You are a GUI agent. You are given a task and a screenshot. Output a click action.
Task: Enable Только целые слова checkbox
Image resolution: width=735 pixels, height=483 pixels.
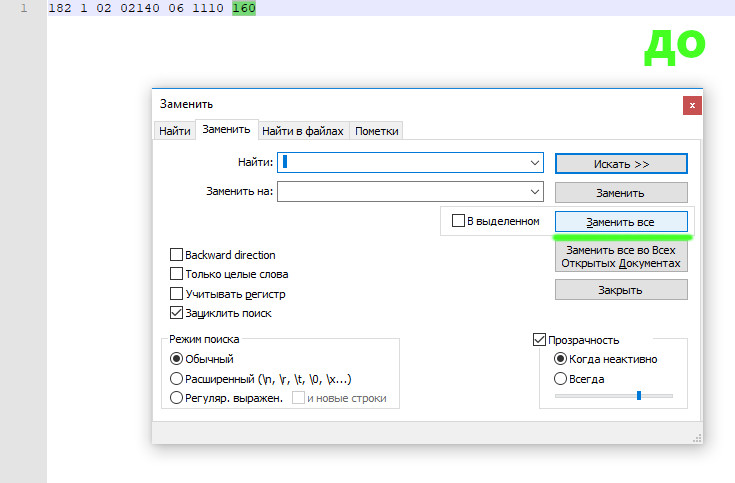pyautogui.click(x=177, y=274)
